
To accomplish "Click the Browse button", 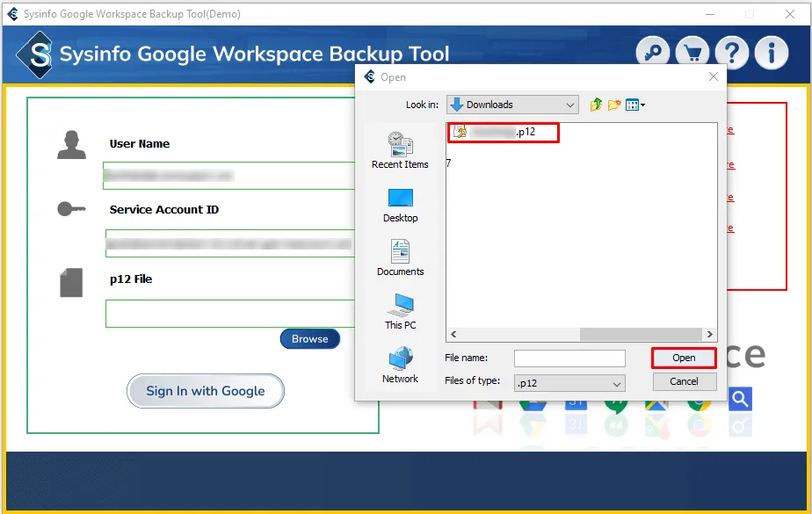I will [x=309, y=339].
